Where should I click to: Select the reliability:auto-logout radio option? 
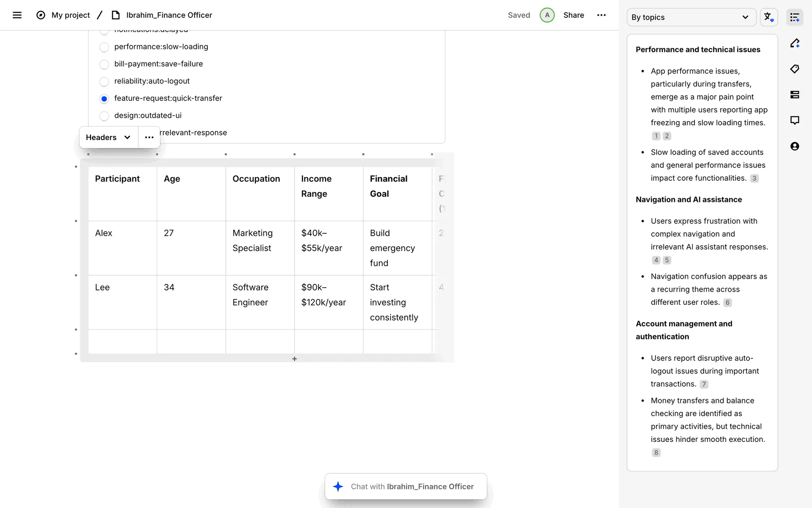pos(104,81)
